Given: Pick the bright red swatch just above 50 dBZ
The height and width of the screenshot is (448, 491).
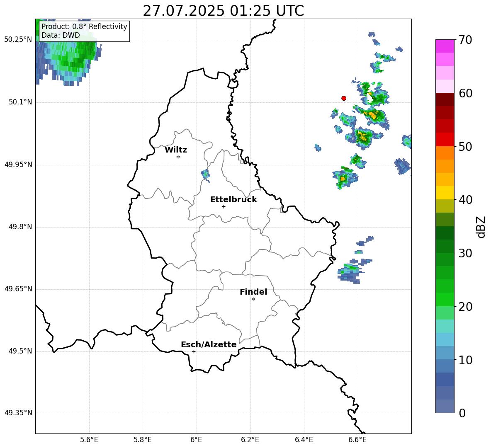Looking at the screenshot, I should coord(445,140).
